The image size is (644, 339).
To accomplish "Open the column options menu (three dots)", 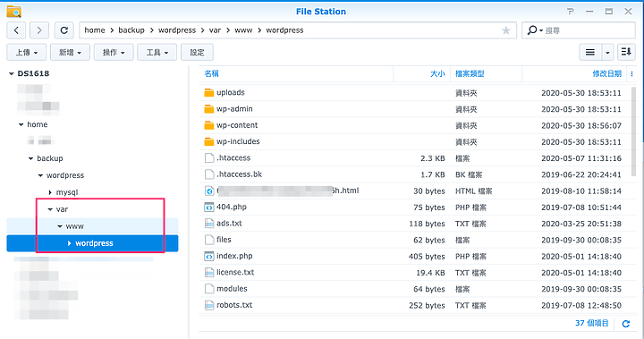I will coord(631,73).
